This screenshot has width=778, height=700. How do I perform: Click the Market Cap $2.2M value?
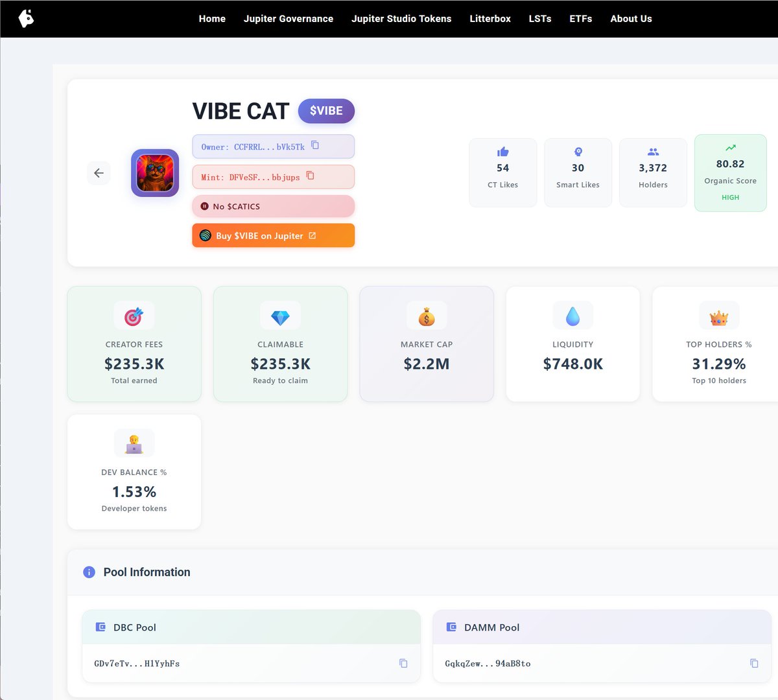pos(427,364)
